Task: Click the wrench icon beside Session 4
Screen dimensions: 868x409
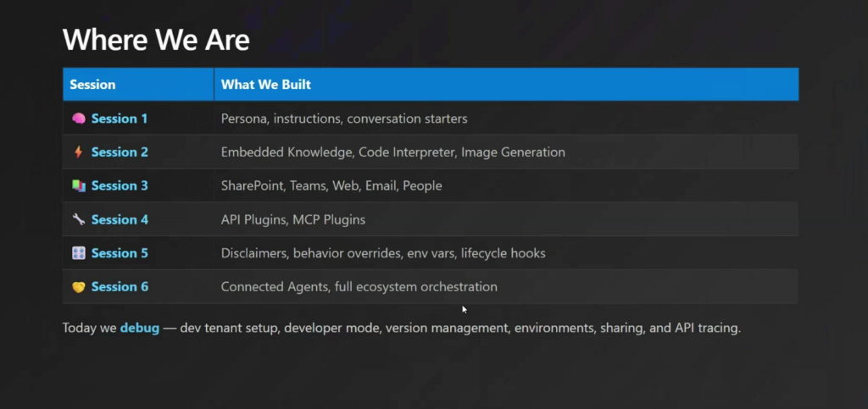Action: (79, 219)
